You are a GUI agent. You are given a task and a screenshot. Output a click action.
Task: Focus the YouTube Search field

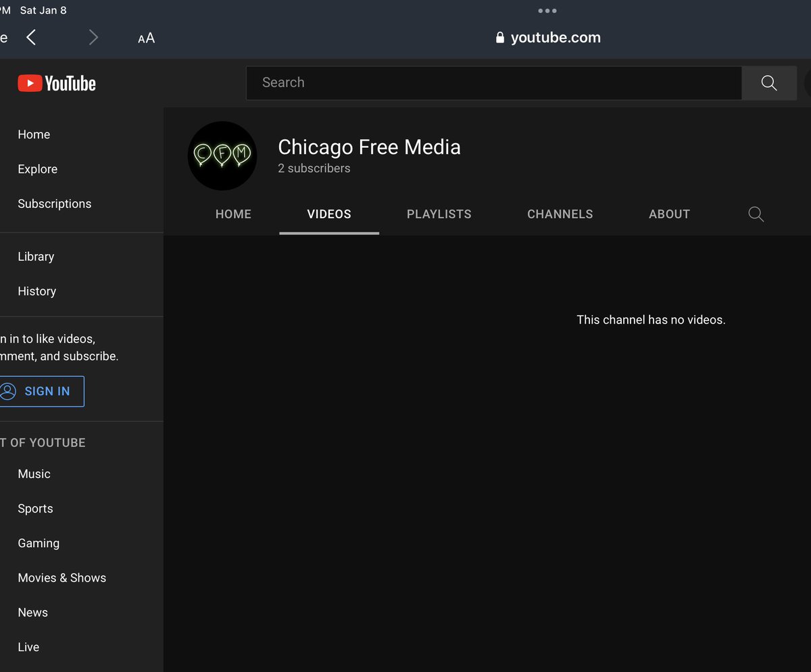pos(494,83)
